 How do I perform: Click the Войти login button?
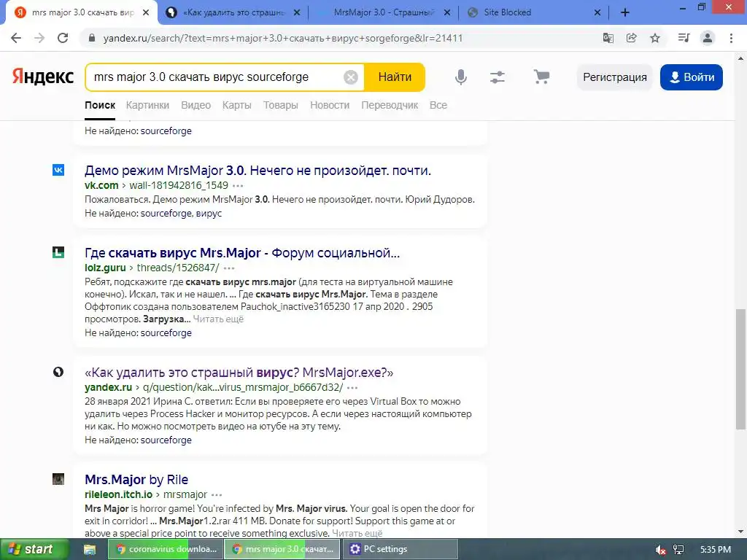click(692, 77)
